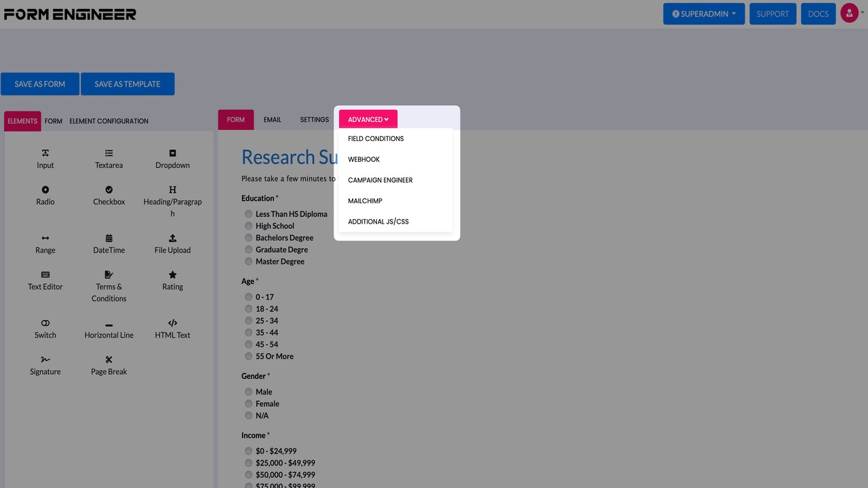The image size is (868, 488).
Task: Switch to the Email tab
Action: pyautogui.click(x=273, y=119)
